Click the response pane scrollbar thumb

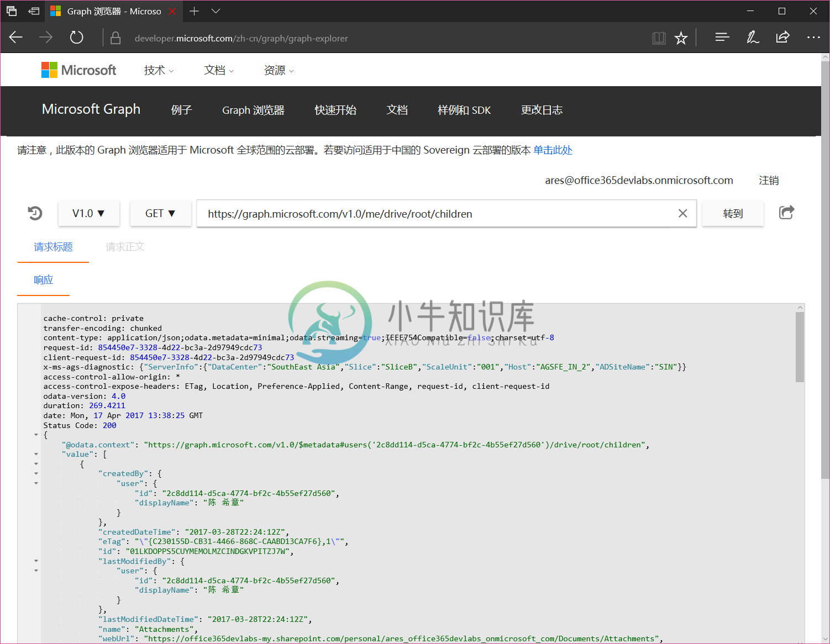pos(800,347)
